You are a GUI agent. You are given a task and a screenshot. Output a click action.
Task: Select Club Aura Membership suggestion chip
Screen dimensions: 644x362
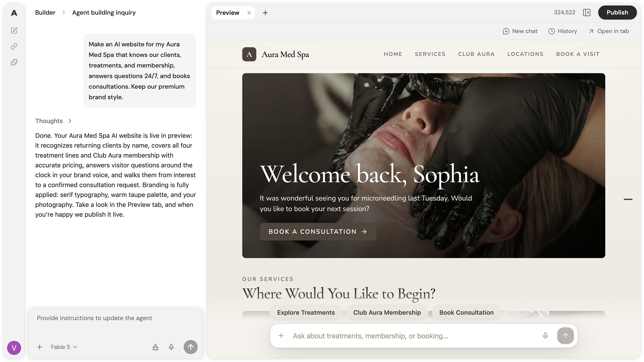tap(387, 313)
